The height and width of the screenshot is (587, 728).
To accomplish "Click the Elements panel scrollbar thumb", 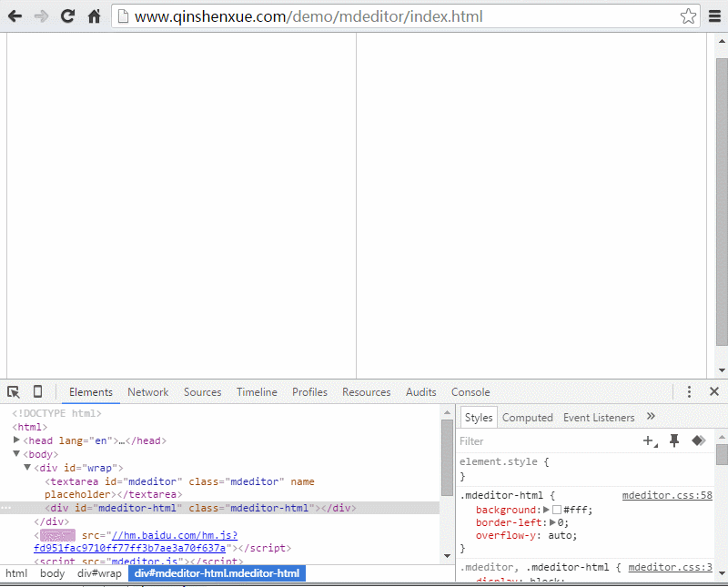I will click(x=447, y=458).
